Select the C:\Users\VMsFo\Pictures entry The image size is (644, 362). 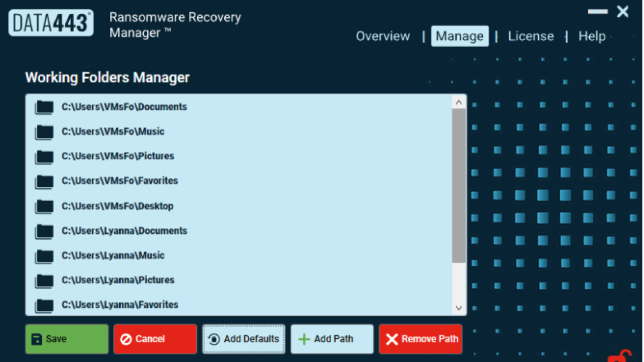tap(119, 156)
